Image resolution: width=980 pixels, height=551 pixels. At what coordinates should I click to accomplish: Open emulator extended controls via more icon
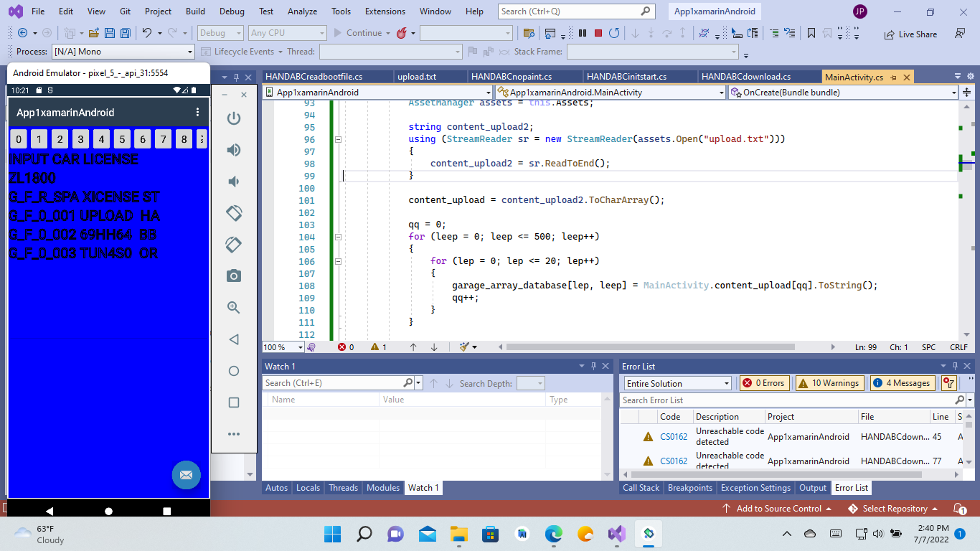point(233,433)
